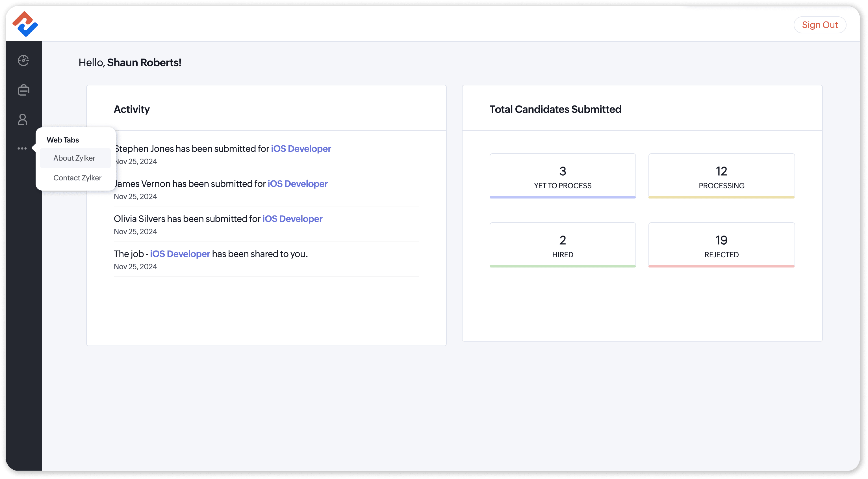Click the Sign Out button
The width and height of the screenshot is (868, 479).
(x=819, y=25)
